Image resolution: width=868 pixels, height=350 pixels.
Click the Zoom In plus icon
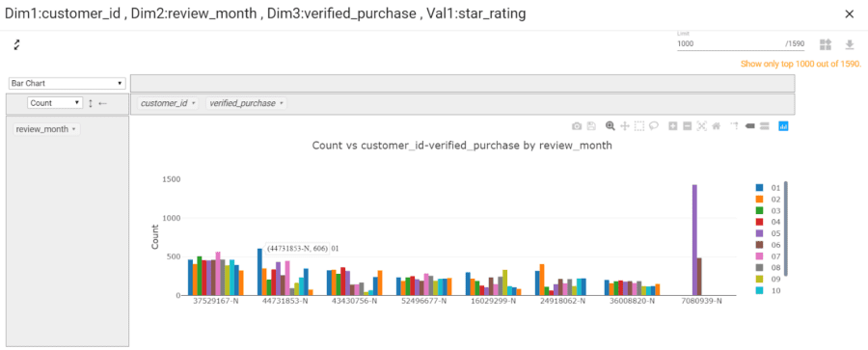click(x=673, y=126)
